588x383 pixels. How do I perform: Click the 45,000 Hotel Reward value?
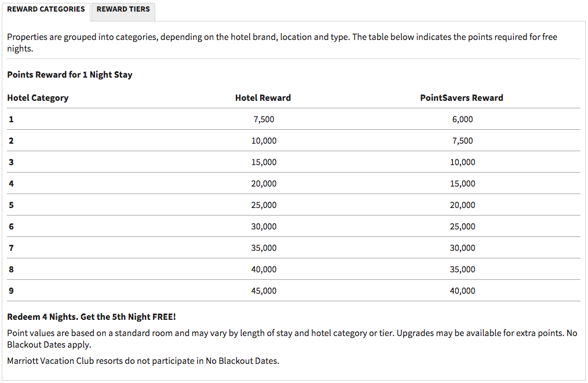tap(264, 291)
